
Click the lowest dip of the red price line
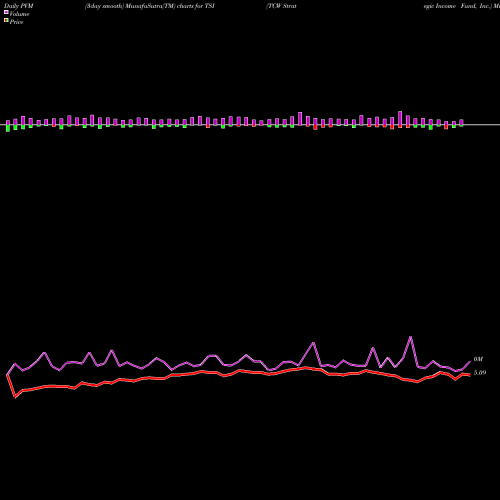tap(15, 397)
